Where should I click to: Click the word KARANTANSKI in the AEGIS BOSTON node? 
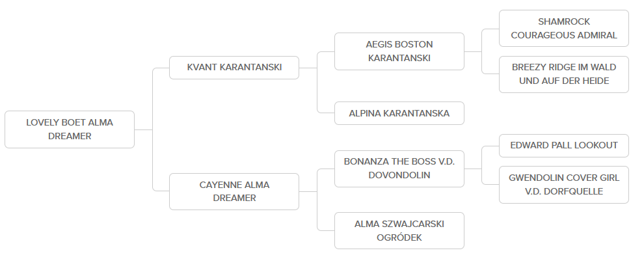click(x=399, y=58)
